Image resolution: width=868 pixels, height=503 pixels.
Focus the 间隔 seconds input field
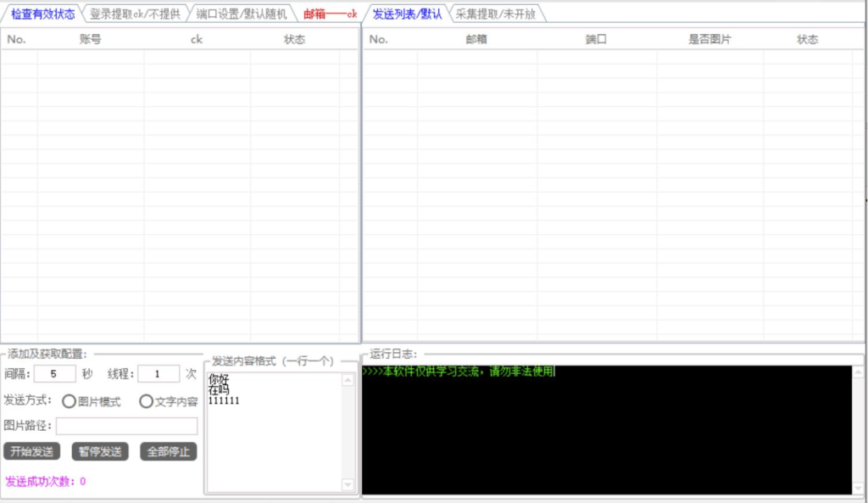click(x=55, y=373)
